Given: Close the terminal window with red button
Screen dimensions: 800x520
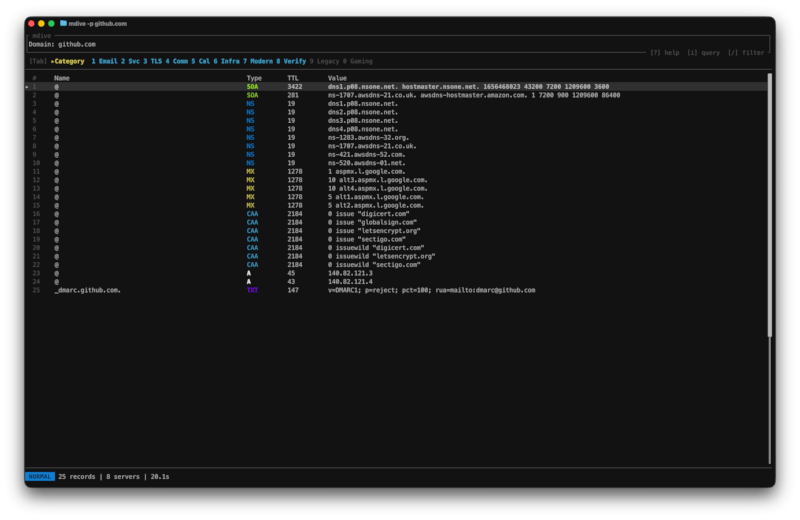Looking at the screenshot, I should 32,23.
